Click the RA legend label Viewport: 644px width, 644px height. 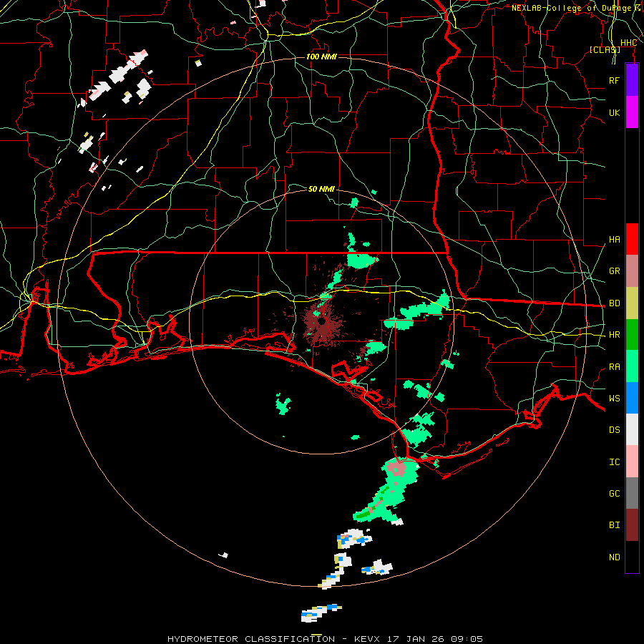[x=614, y=367]
